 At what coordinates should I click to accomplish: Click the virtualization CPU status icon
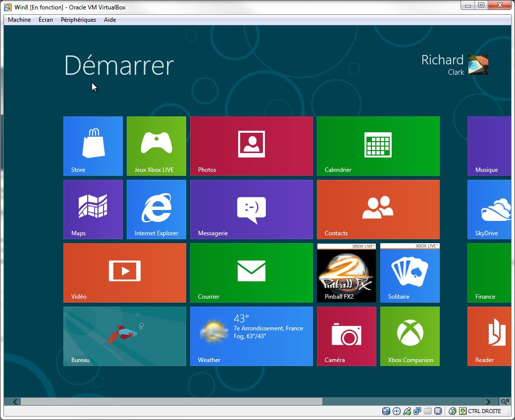438,411
